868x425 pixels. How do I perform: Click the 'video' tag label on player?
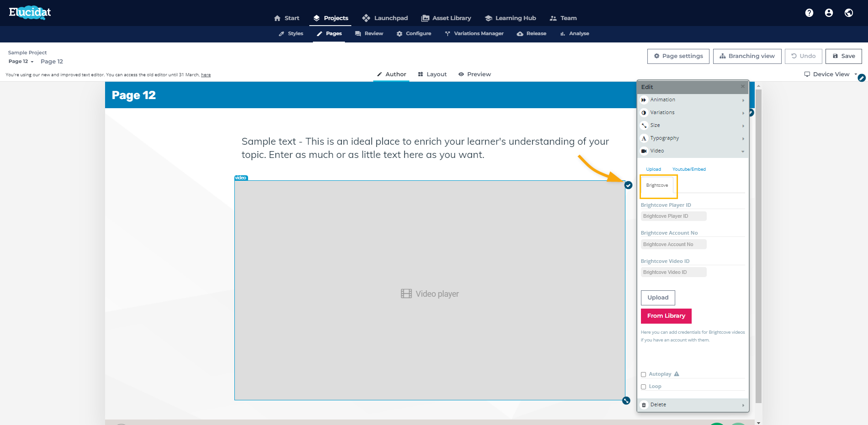241,178
